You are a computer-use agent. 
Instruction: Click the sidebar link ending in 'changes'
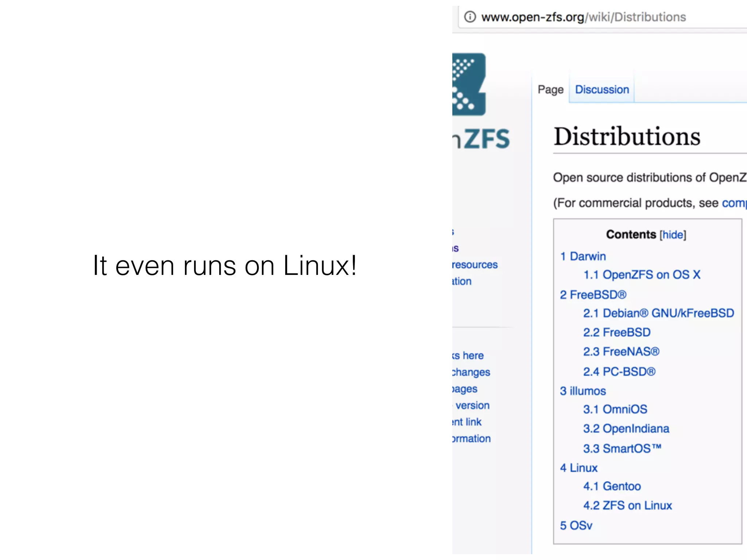tap(471, 372)
